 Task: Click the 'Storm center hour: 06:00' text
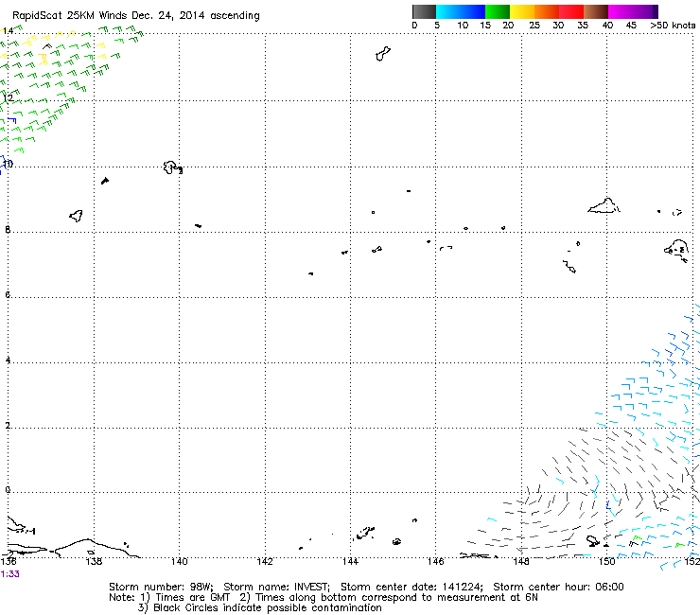[x=558, y=587]
